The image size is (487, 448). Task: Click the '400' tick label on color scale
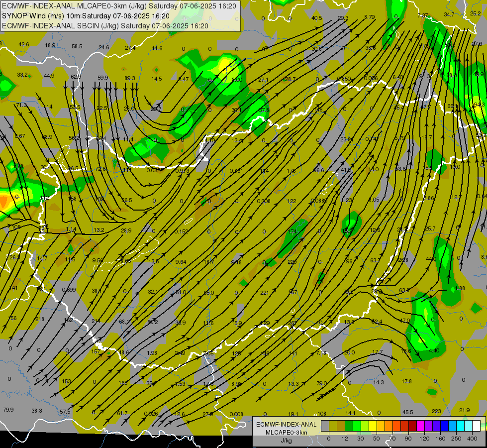(x=472, y=439)
